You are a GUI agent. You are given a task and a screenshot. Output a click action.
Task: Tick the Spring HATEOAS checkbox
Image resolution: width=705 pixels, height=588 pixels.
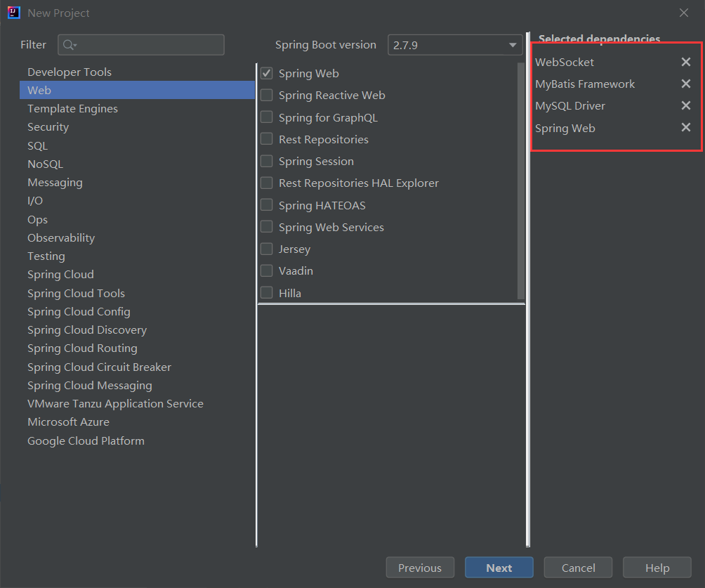click(x=267, y=205)
